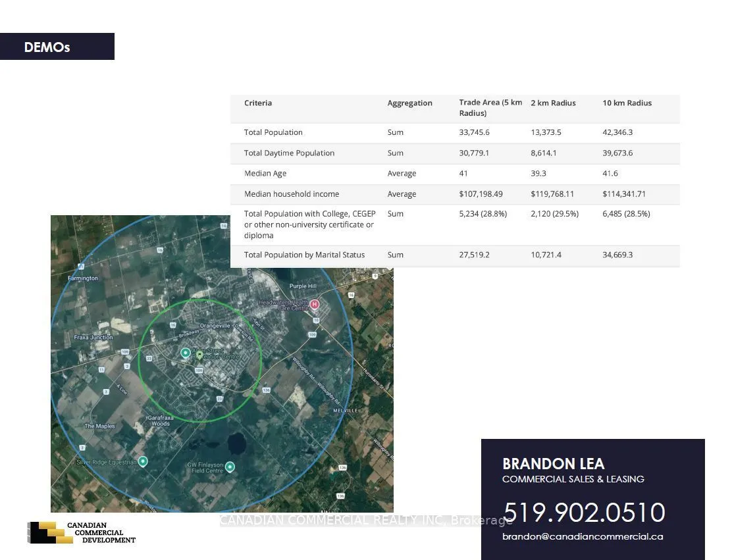Select the GW Finlayson Field Centre marker
The width and height of the screenshot is (732, 560).
pos(230,467)
